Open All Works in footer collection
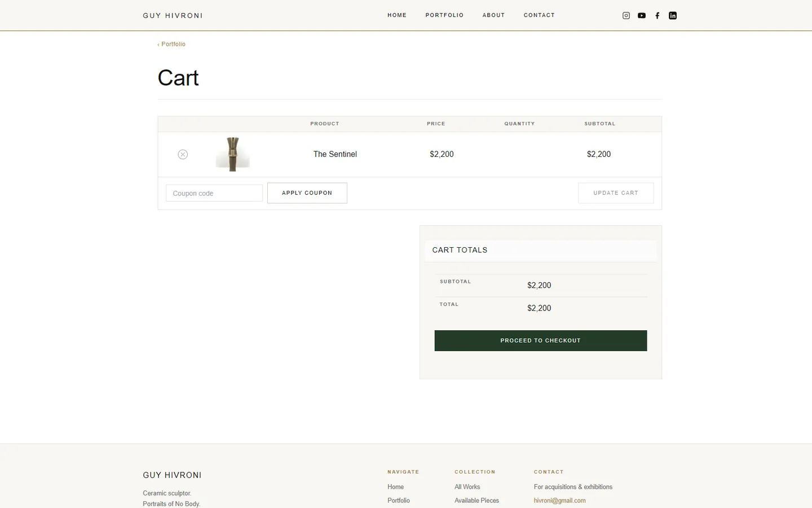The height and width of the screenshot is (508, 812). pos(467,487)
